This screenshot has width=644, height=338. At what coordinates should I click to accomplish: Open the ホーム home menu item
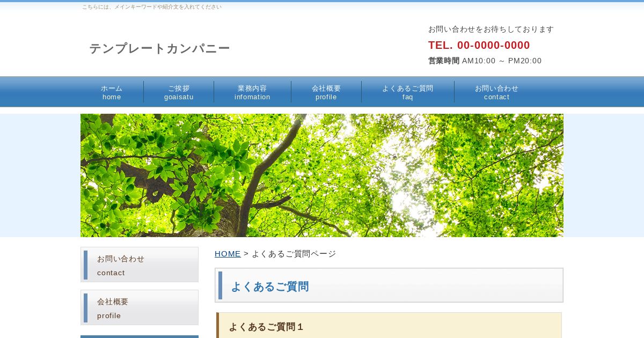point(112,92)
